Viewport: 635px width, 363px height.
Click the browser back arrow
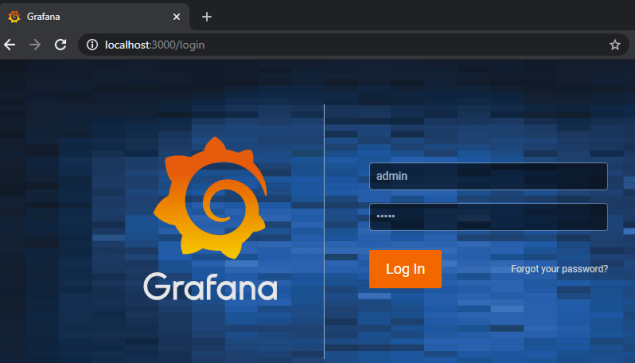coord(9,45)
